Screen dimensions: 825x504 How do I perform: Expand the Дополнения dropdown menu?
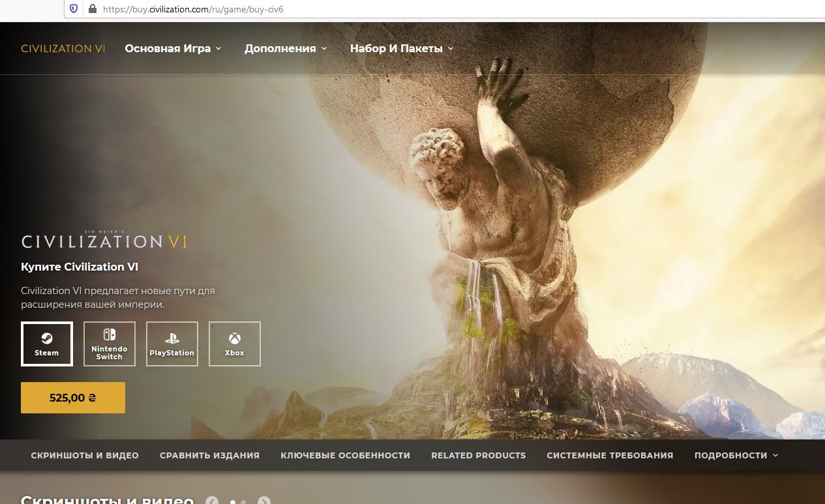tap(286, 48)
